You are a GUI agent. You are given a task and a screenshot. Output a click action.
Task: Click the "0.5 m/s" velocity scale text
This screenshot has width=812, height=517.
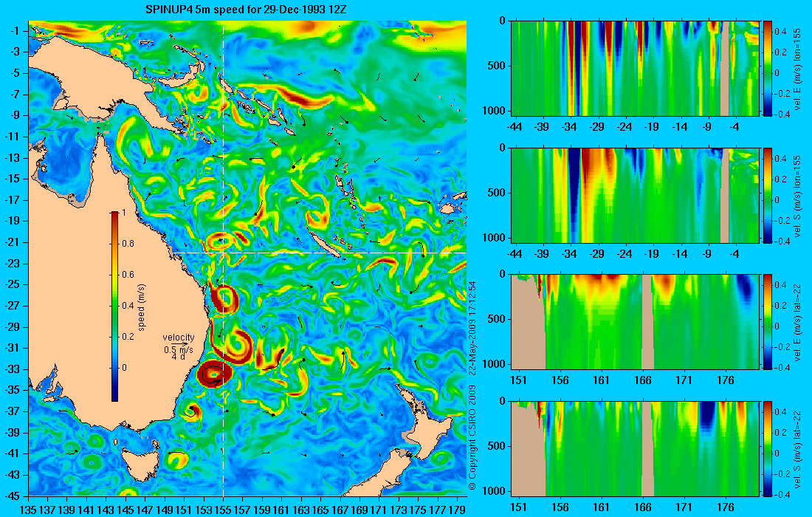tap(178, 350)
